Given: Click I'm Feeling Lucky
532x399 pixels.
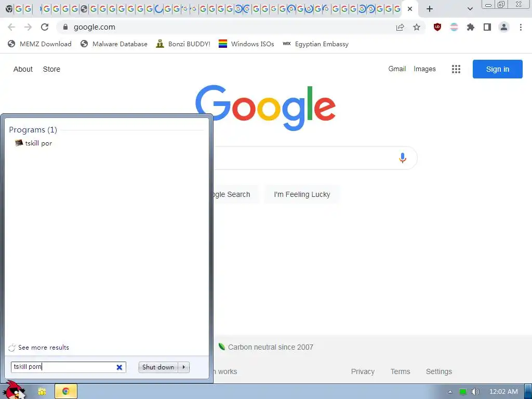Looking at the screenshot, I should click(302, 194).
